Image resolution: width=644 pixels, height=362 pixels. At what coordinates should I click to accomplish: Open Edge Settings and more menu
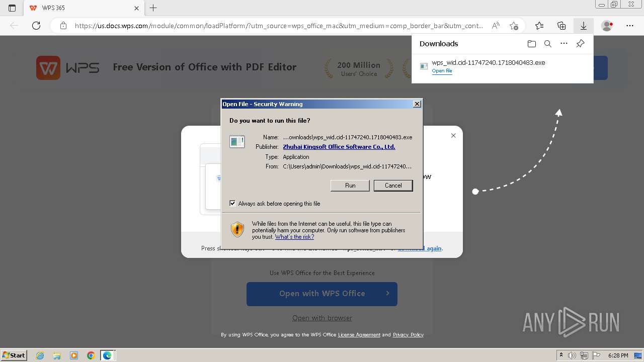pos(630,26)
